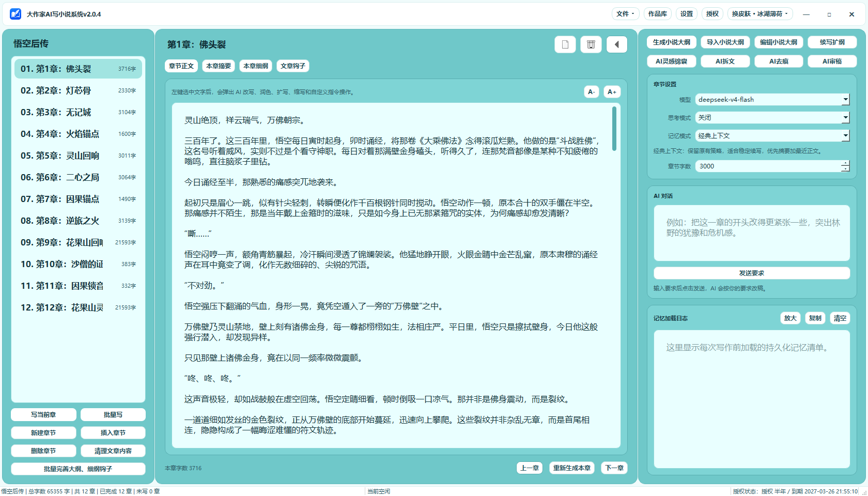Decrease font size with A- button
This screenshot has width=868, height=496.
pos(592,91)
